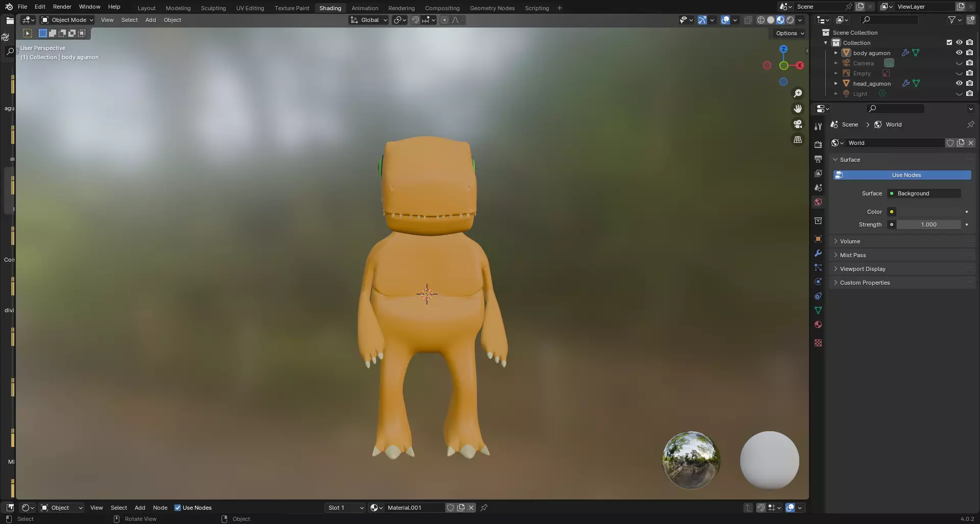Pin the properties editor context
This screenshot has height=524, width=980.
click(970, 124)
